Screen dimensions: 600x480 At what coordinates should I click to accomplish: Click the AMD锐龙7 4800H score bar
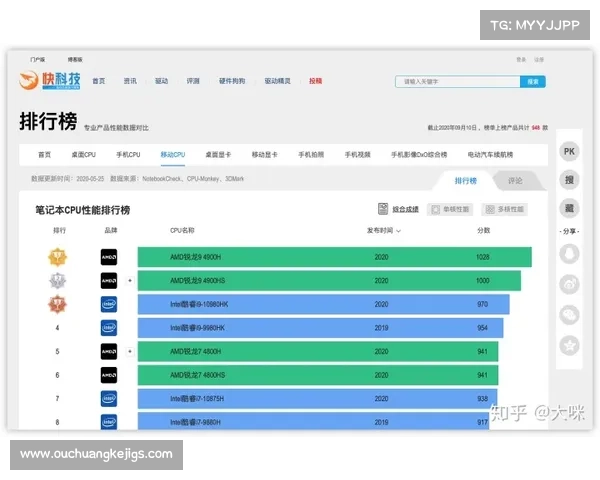click(x=318, y=351)
